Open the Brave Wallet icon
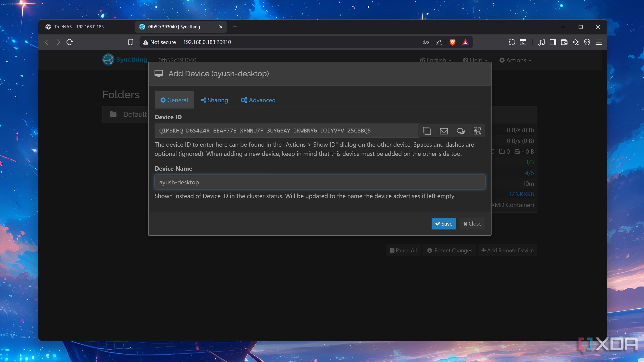Image resolution: width=644 pixels, height=362 pixels. [564, 42]
